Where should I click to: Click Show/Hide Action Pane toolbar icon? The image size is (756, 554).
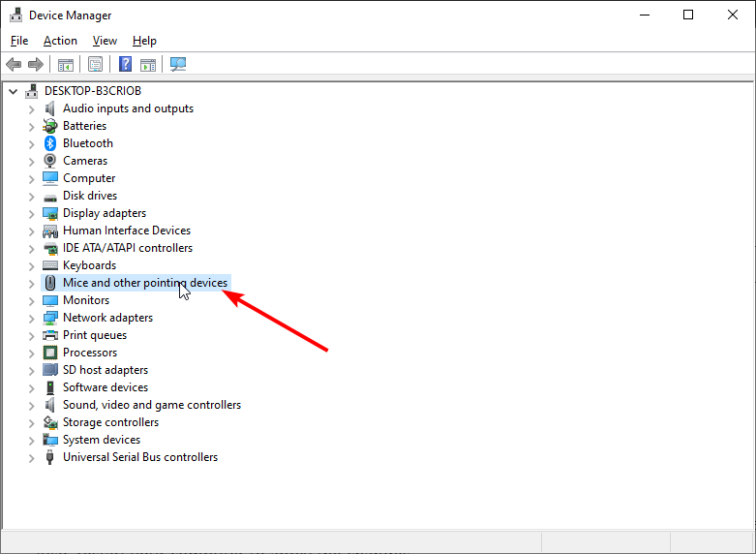coord(148,64)
